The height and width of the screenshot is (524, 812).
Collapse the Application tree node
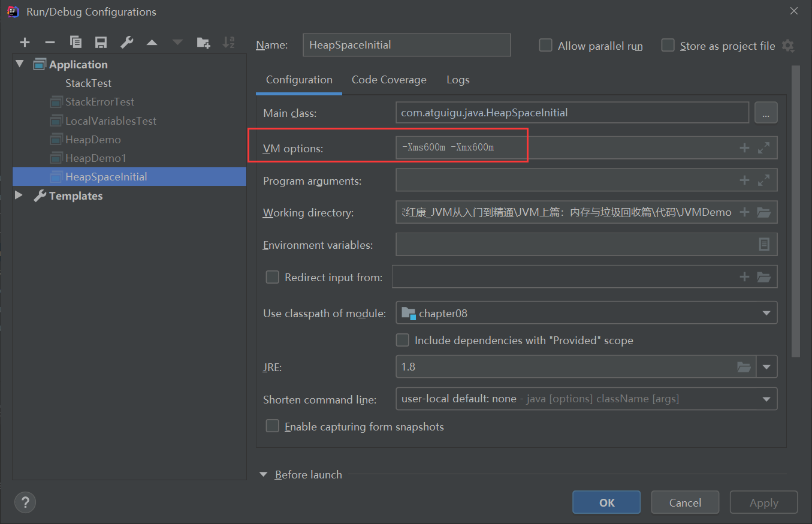point(20,64)
